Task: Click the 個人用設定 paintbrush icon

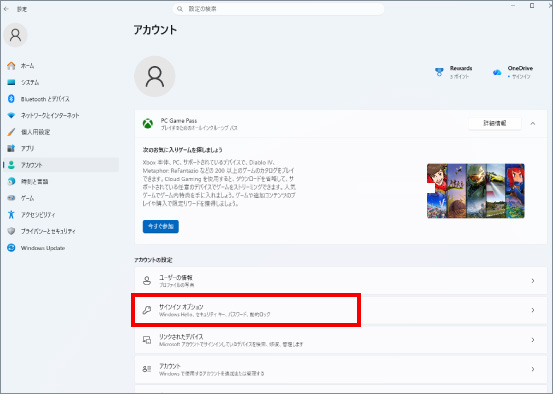Action: point(11,132)
